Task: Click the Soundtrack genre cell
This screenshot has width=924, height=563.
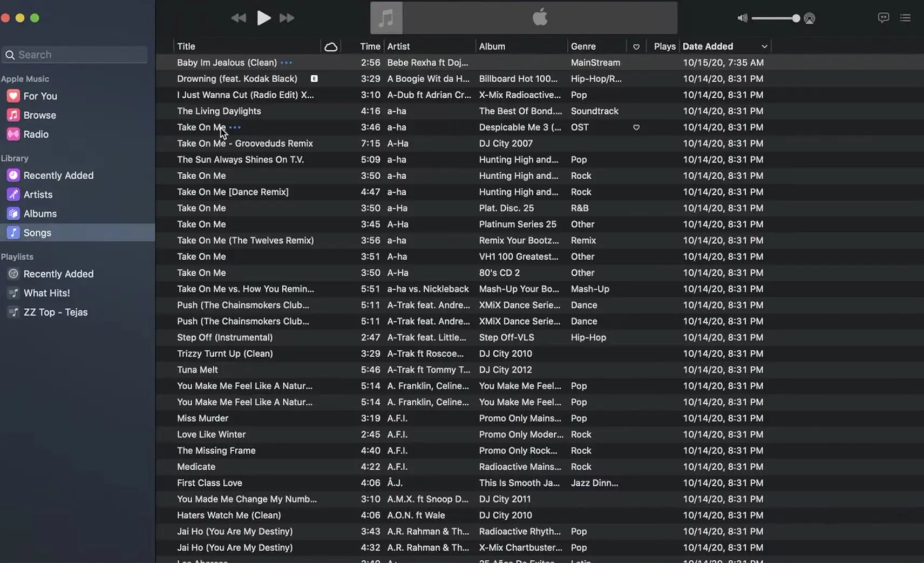Action: pyautogui.click(x=595, y=111)
